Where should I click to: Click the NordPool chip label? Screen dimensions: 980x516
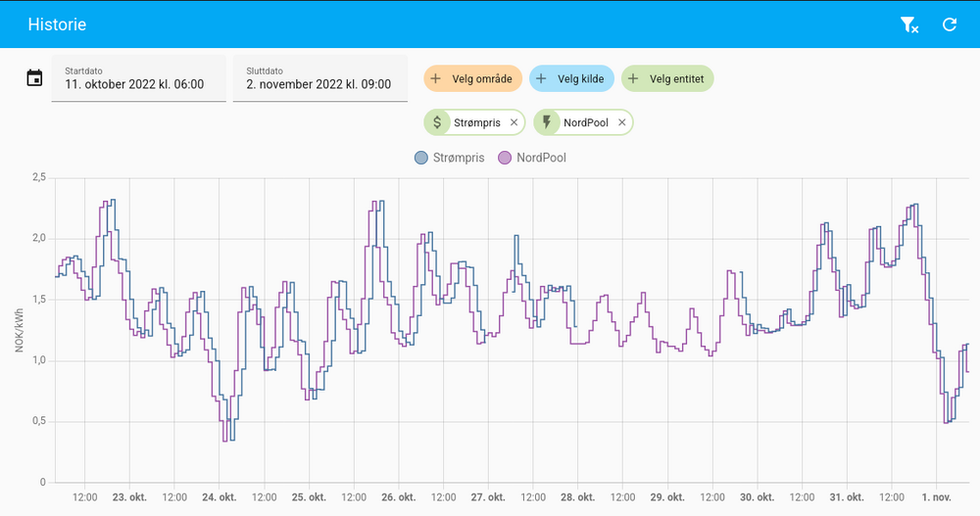coord(586,122)
